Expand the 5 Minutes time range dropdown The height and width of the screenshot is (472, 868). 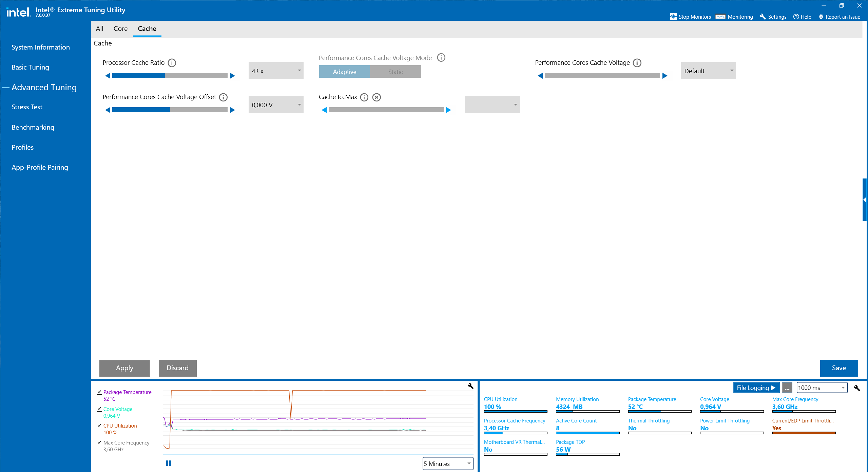point(448,464)
